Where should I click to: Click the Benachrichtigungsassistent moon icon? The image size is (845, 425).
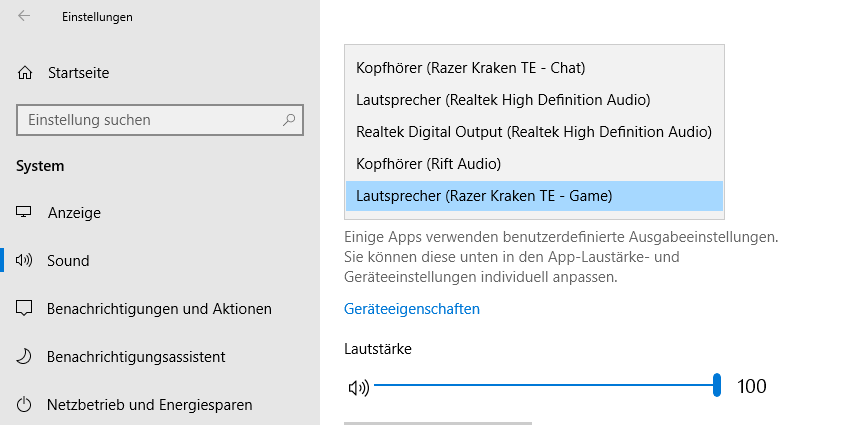point(24,357)
